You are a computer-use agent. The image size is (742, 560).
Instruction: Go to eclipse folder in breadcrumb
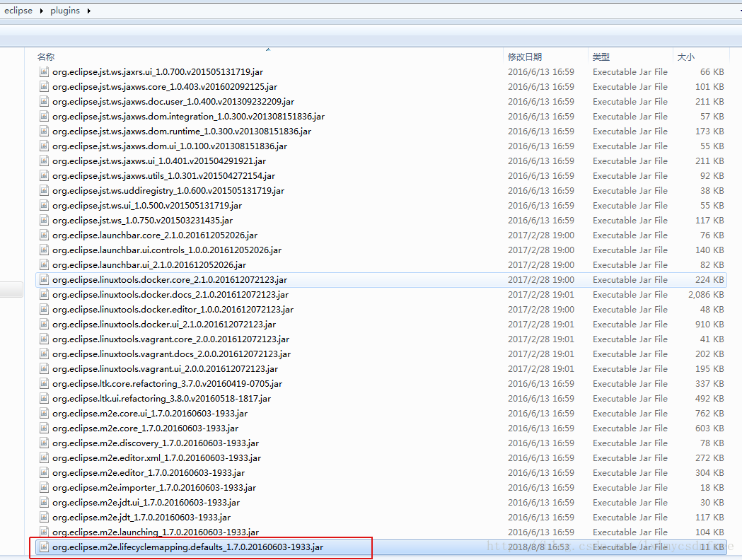tap(18, 11)
